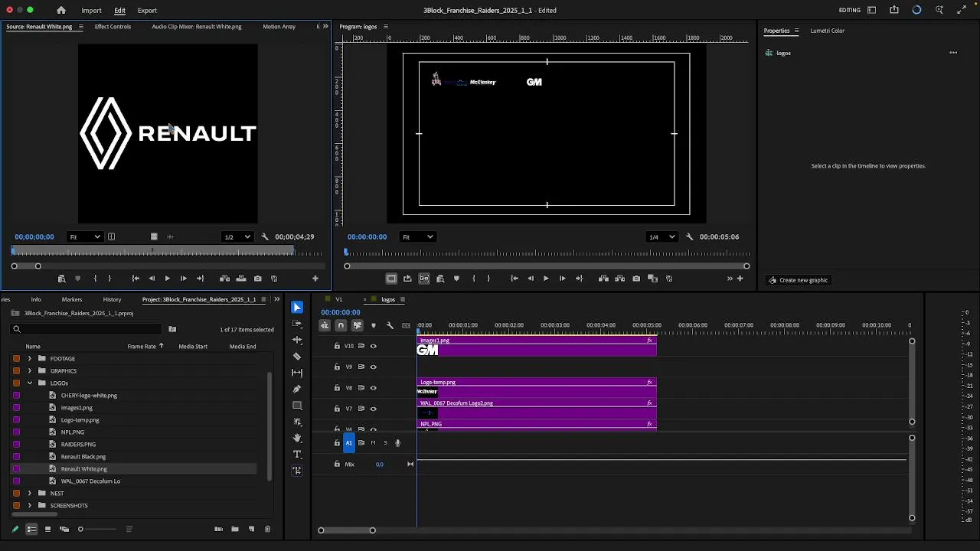The width and height of the screenshot is (980, 551).
Task: Click Overwrite button in Source monitor
Action: tap(241, 279)
